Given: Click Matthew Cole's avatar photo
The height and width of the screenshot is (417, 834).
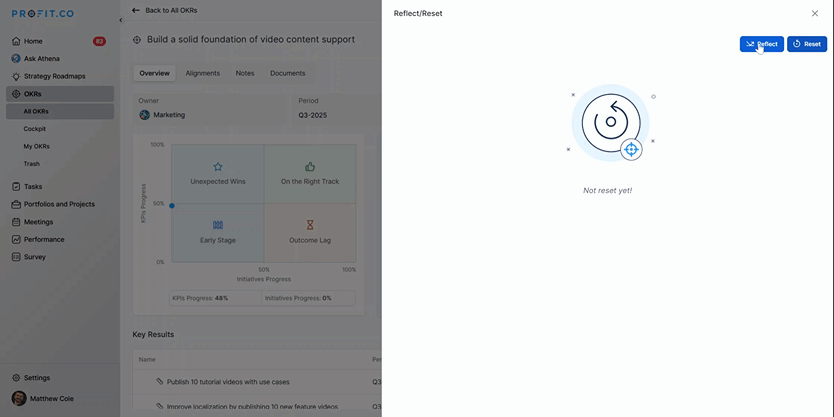Looking at the screenshot, I should (19, 398).
